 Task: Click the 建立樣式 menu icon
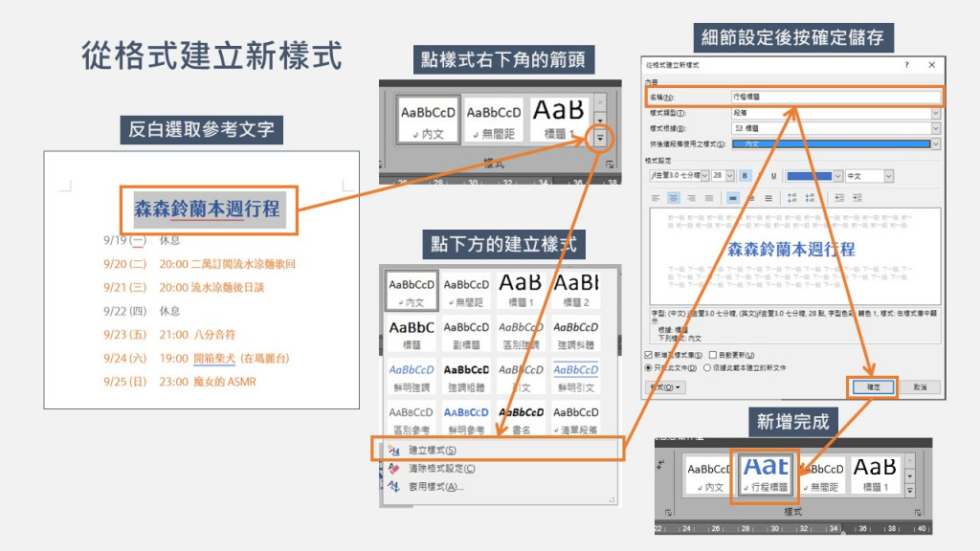(x=393, y=450)
